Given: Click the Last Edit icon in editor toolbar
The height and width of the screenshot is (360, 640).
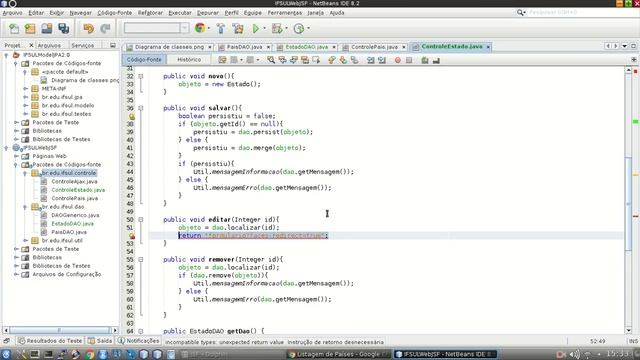Looking at the screenshot, I should coord(222,60).
